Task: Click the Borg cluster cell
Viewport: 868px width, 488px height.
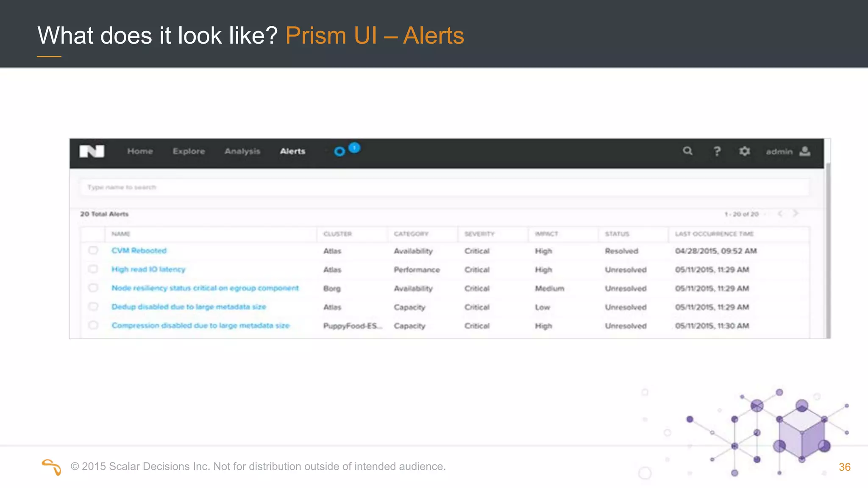Action: 332,288
